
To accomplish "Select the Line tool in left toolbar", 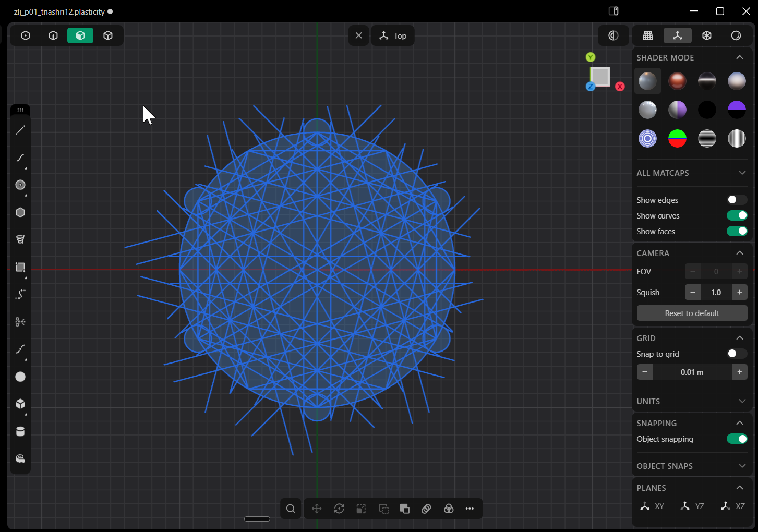I will 20,130.
